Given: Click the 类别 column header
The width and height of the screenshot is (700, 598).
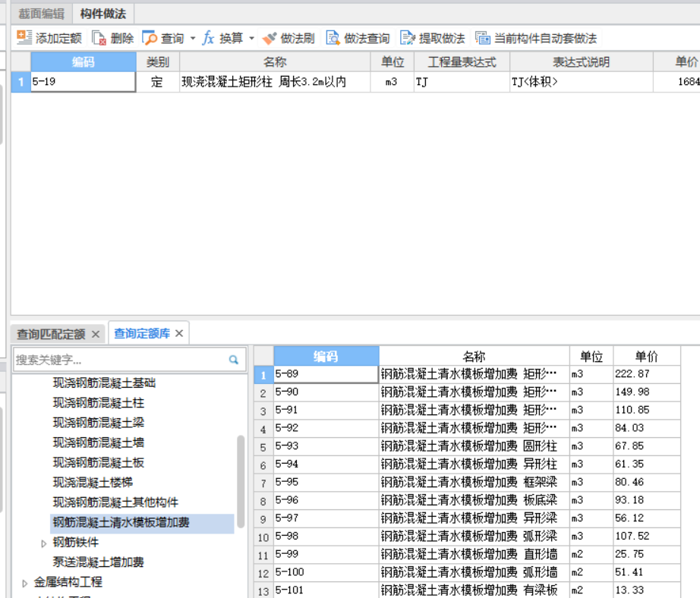Looking at the screenshot, I should 158,61.
